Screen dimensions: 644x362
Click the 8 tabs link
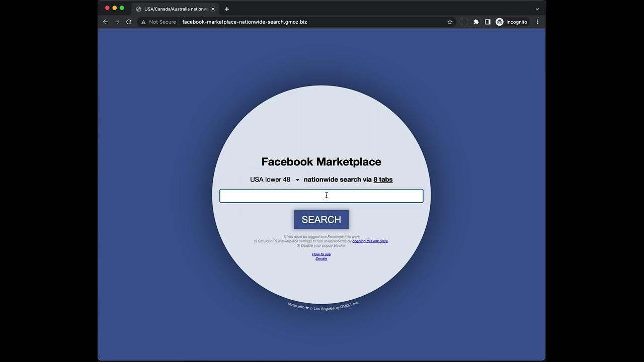(383, 179)
